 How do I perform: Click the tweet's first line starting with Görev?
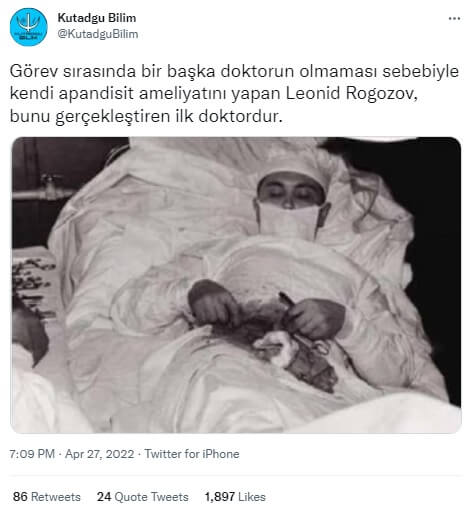pos(234,71)
